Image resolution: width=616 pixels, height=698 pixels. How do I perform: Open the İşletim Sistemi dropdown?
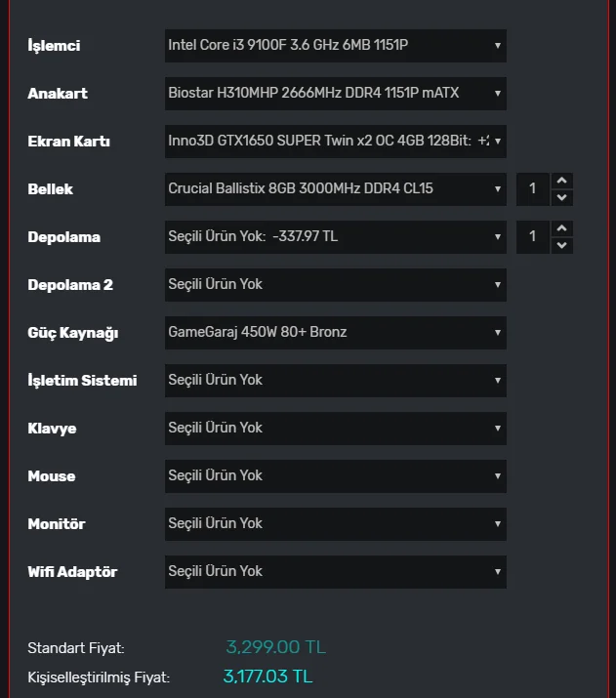[x=335, y=380]
